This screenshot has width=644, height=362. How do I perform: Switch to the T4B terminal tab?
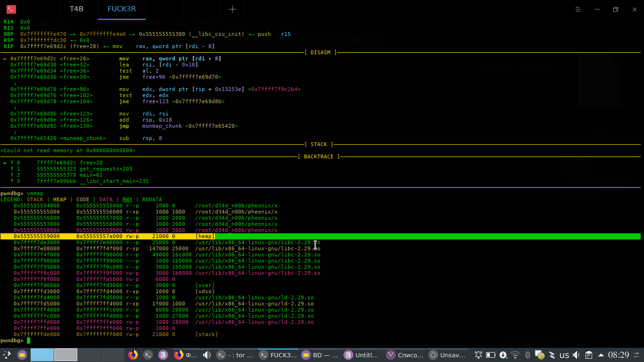click(x=76, y=9)
